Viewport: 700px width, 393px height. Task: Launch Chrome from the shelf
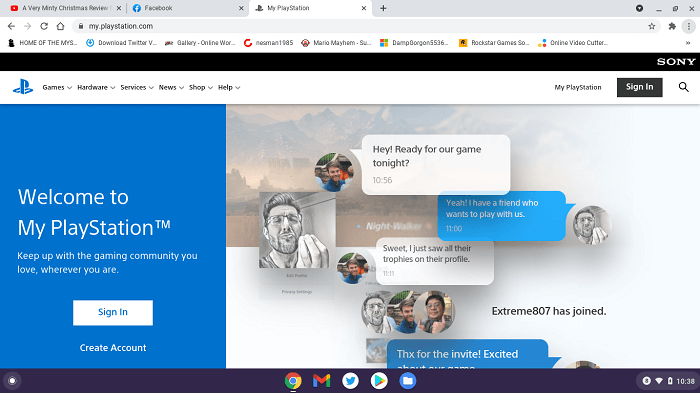click(x=293, y=381)
